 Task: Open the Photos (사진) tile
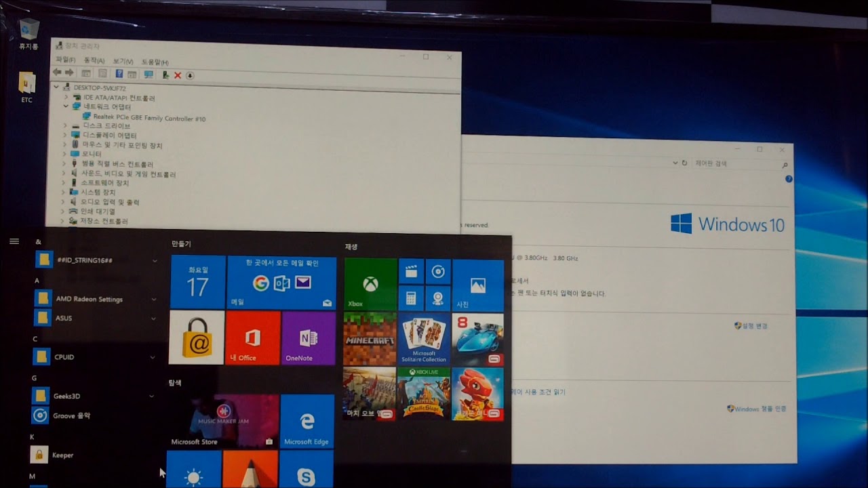[478, 285]
